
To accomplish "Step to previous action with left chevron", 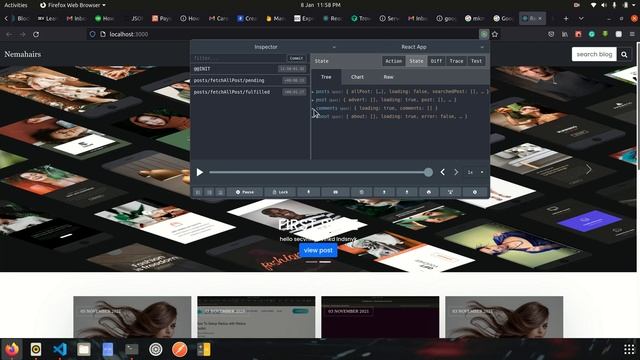I will pos(442,172).
